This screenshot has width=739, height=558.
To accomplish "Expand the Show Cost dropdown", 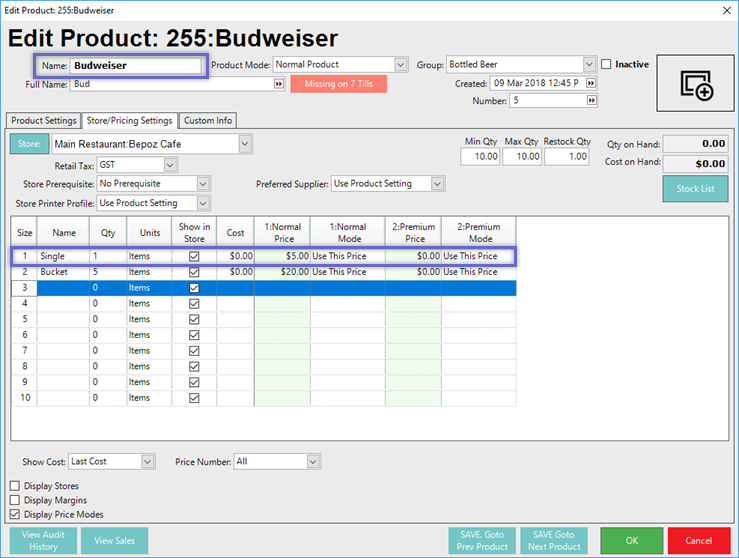I will tap(148, 461).
